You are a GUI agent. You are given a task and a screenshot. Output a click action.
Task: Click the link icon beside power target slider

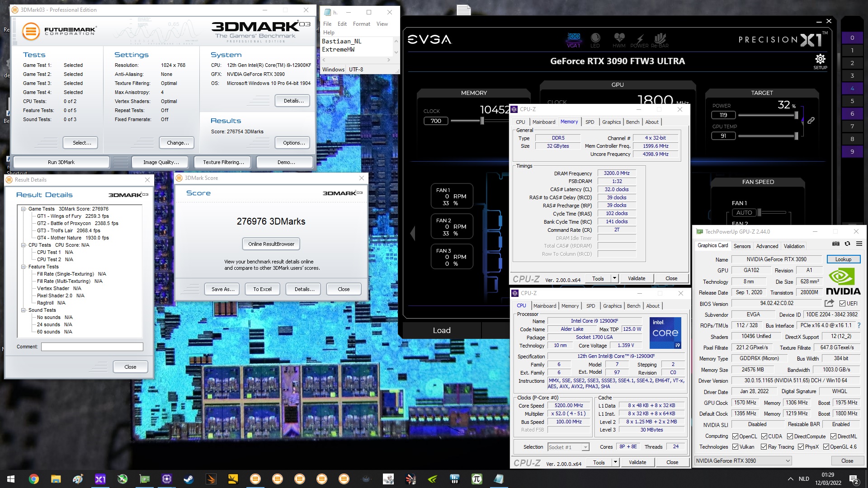click(x=811, y=120)
